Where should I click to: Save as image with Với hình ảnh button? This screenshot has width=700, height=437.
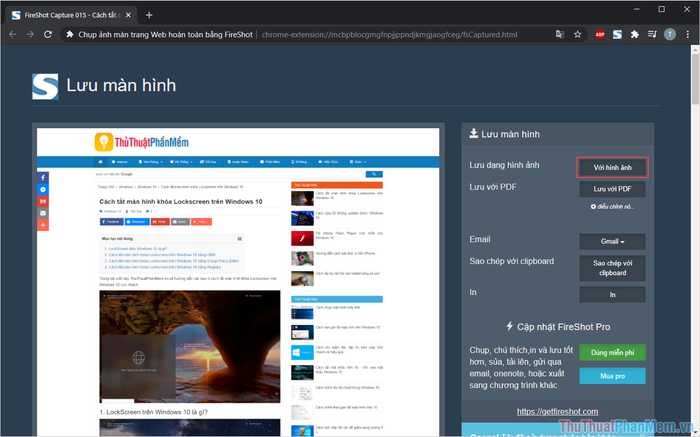pyautogui.click(x=612, y=167)
